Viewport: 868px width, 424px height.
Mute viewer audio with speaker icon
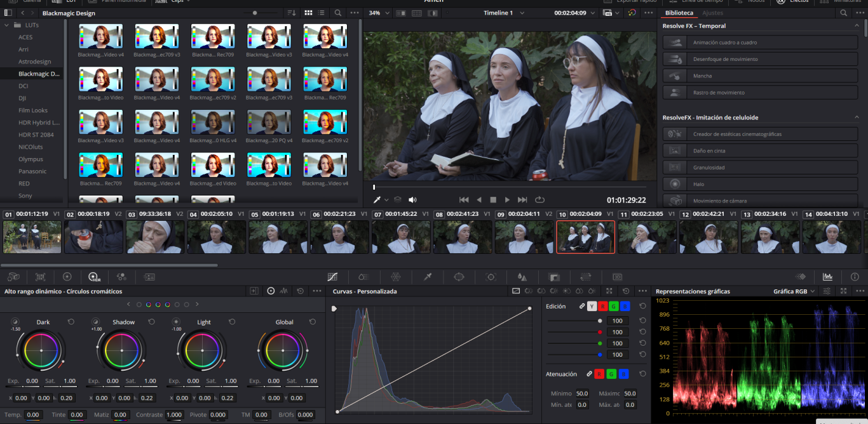[412, 200]
